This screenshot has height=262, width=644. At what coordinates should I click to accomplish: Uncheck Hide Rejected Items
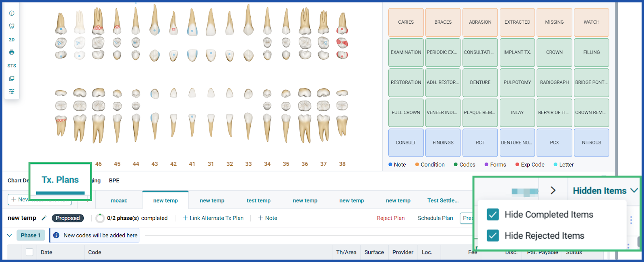pos(493,235)
